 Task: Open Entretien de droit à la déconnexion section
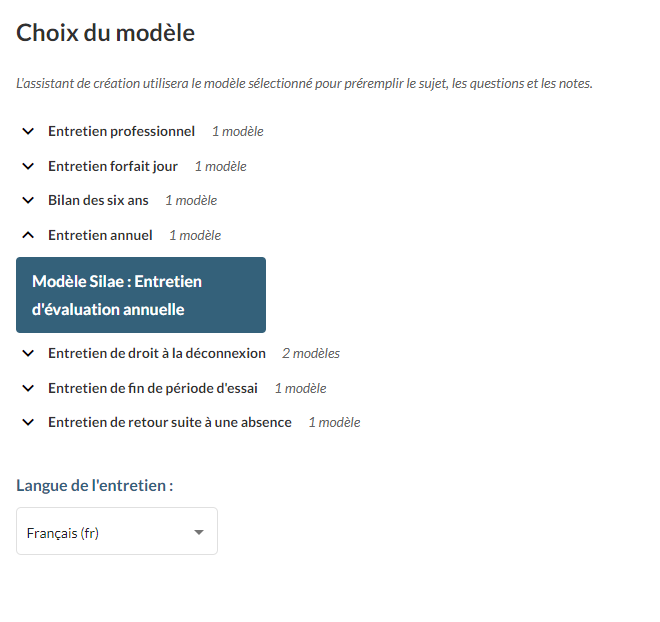pos(156,353)
